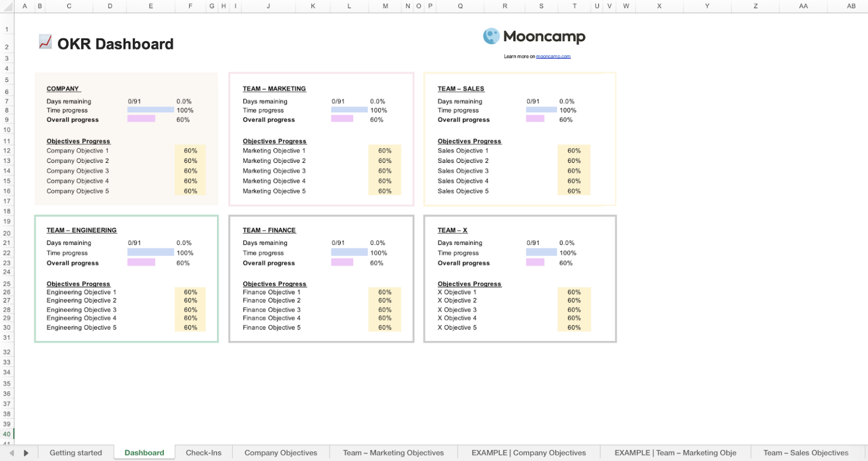868x461 pixels.
Task: Click the COMPANY section heading
Action: point(63,89)
